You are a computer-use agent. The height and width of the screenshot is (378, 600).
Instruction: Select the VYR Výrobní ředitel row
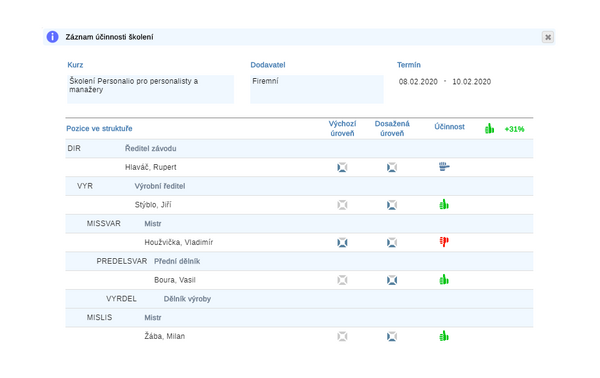[299, 186]
